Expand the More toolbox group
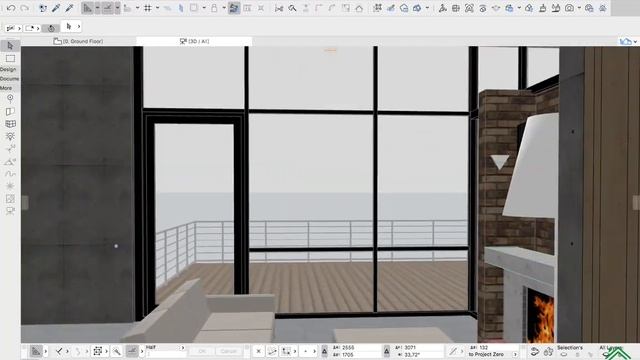640x360 pixels. (6, 88)
